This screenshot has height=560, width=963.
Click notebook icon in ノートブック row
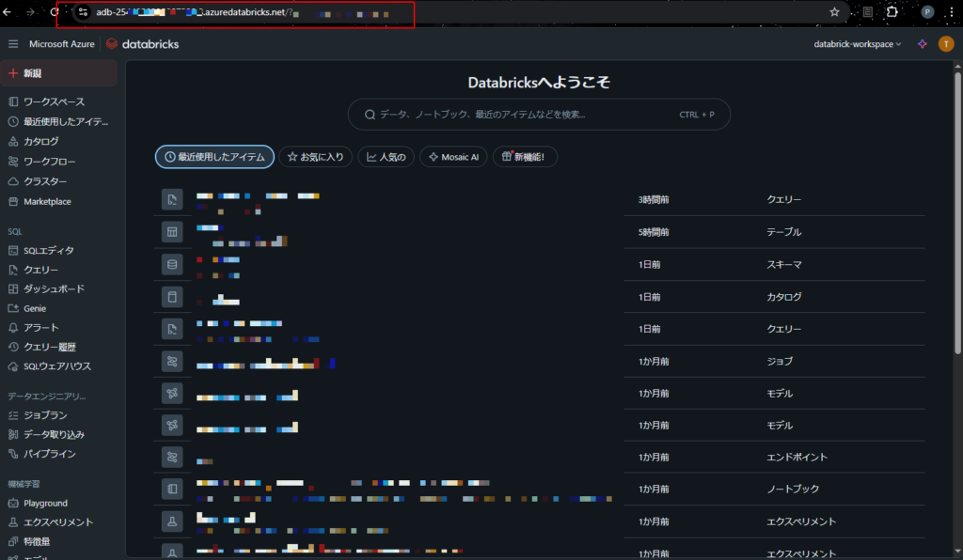click(x=172, y=489)
